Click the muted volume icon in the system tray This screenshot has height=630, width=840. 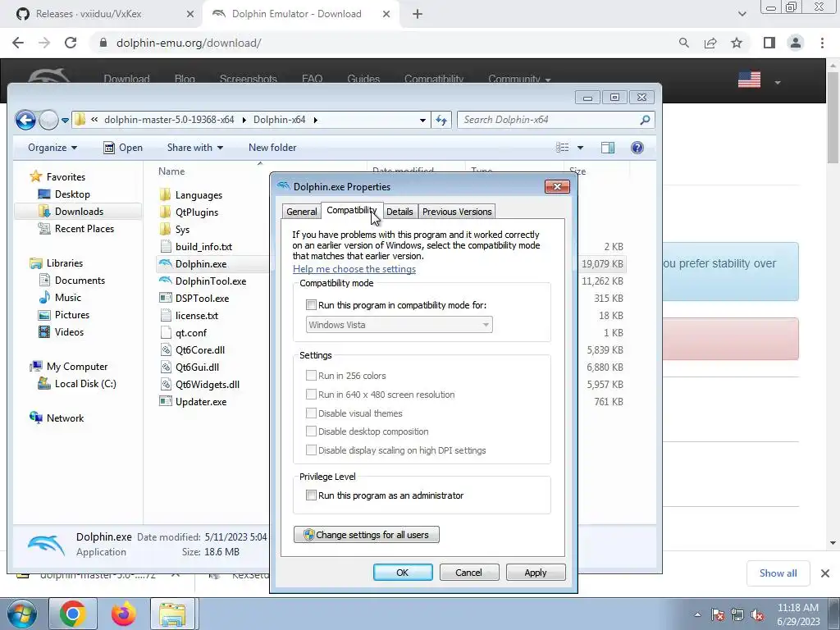(x=757, y=615)
